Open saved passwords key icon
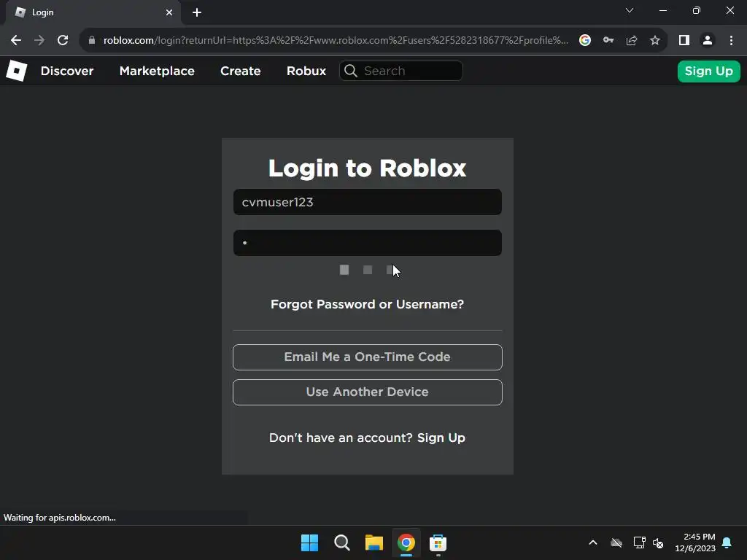This screenshot has width=747, height=560. click(x=608, y=41)
